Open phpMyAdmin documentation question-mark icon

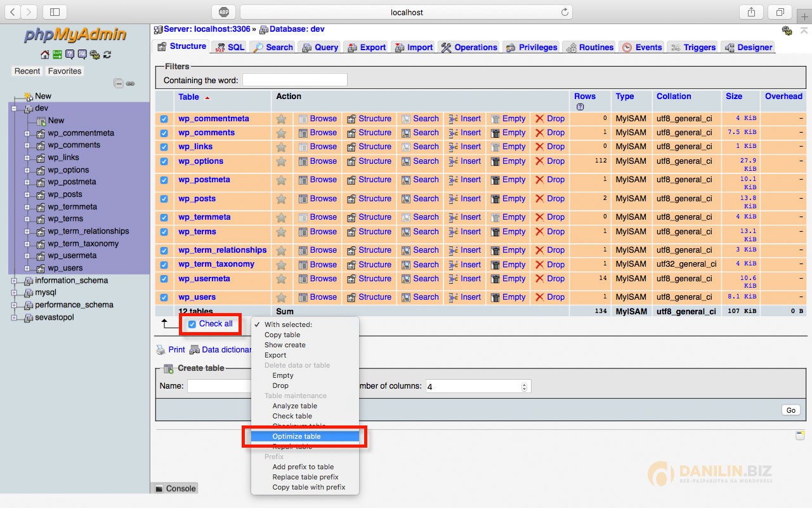[70, 55]
